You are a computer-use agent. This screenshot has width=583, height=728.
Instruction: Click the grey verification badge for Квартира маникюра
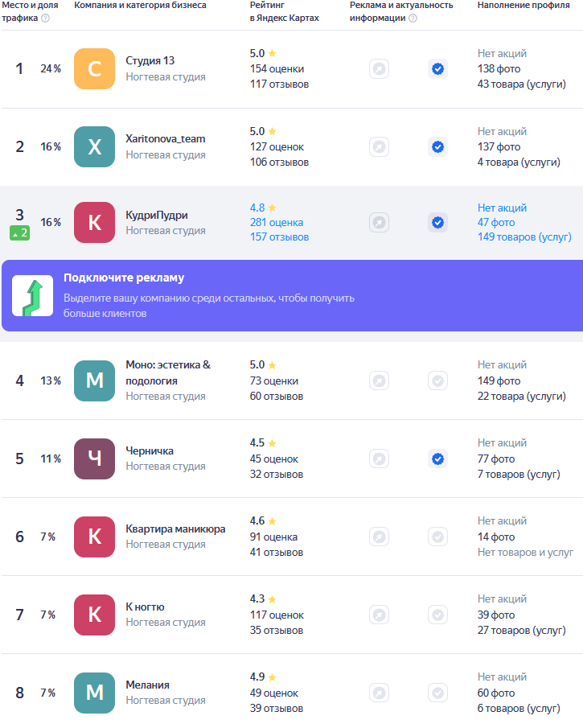point(437,537)
